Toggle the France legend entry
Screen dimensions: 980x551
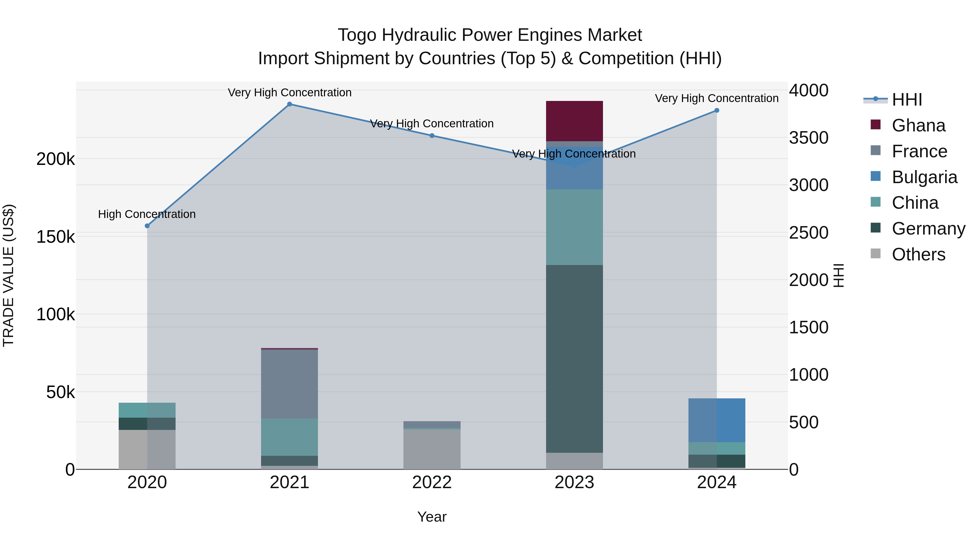908,151
